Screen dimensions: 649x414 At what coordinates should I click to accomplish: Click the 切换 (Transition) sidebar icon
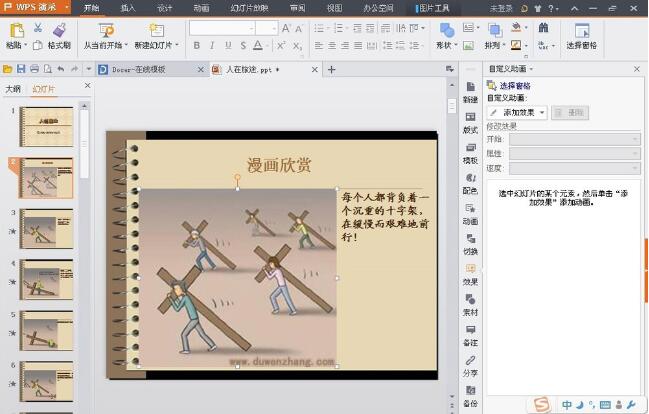(x=470, y=244)
